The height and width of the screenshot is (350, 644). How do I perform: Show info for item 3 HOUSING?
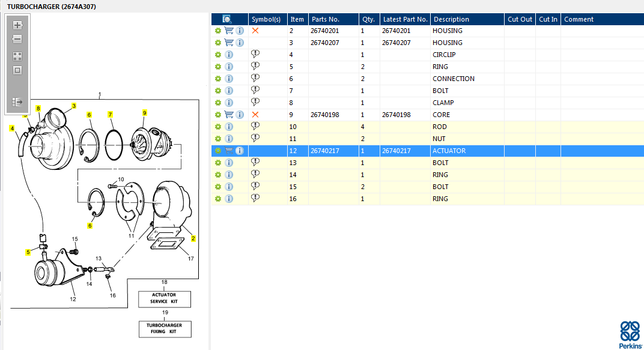[240, 43]
